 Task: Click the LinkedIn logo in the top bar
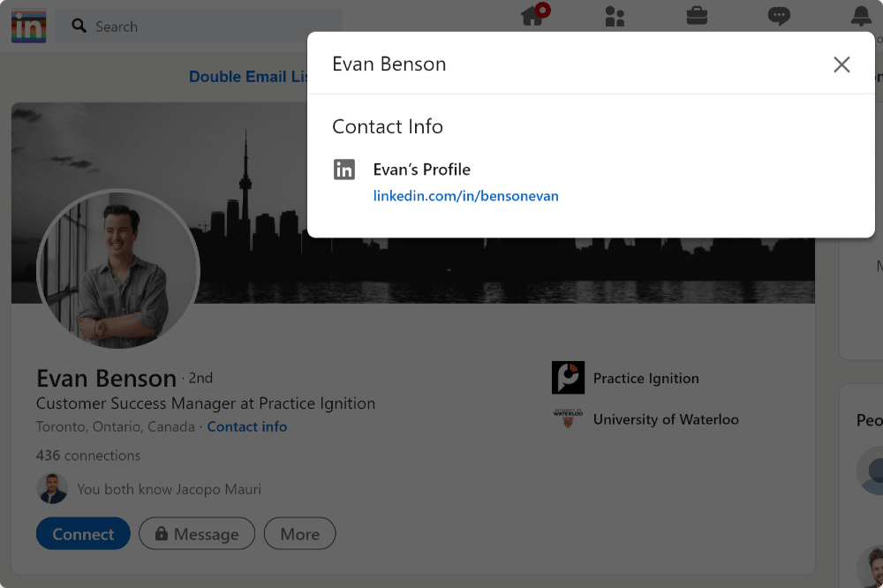(29, 26)
